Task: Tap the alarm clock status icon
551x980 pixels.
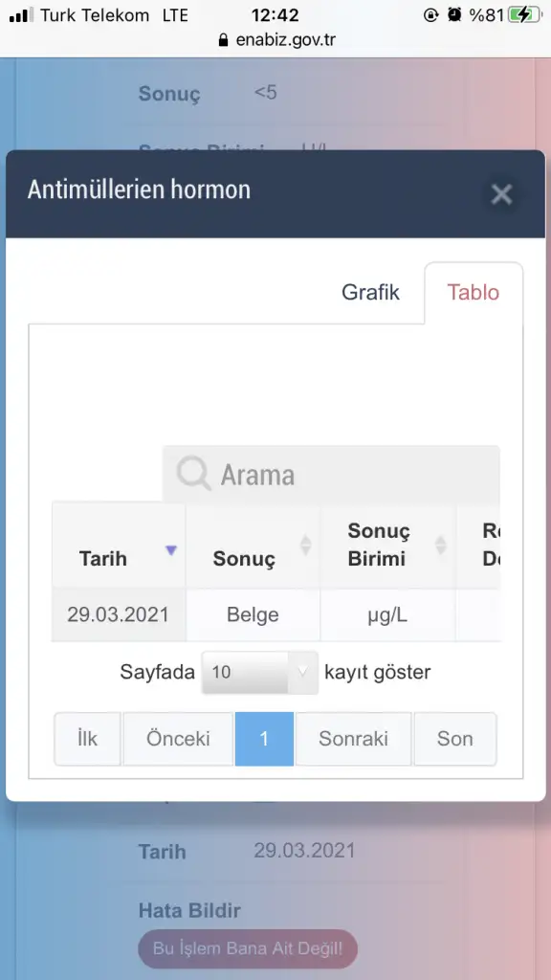Action: pyautogui.click(x=454, y=15)
